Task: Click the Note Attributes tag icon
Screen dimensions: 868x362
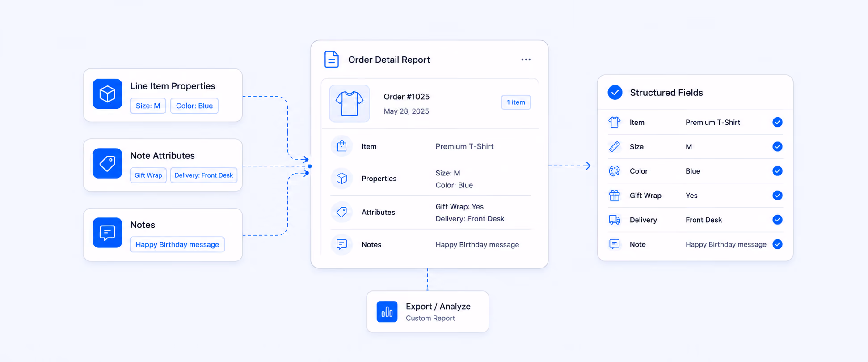Action: pos(107,163)
